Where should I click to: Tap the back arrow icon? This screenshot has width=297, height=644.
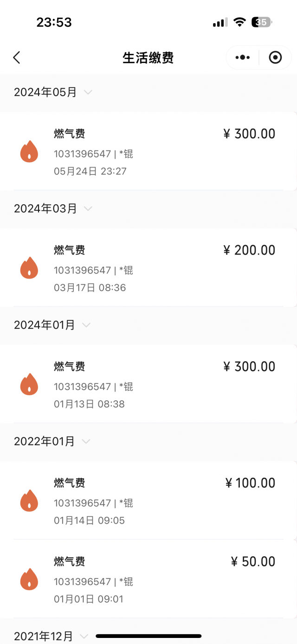pos(17,58)
